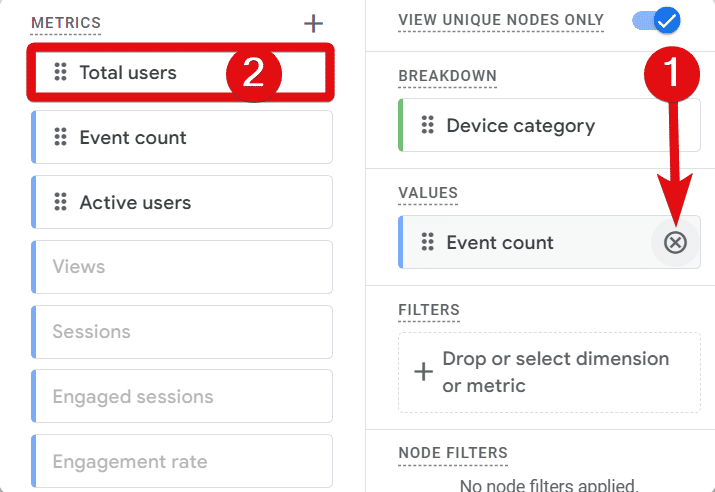This screenshot has height=492, width=715.
Task: Remove Event count from Values
Action: pyautogui.click(x=675, y=243)
